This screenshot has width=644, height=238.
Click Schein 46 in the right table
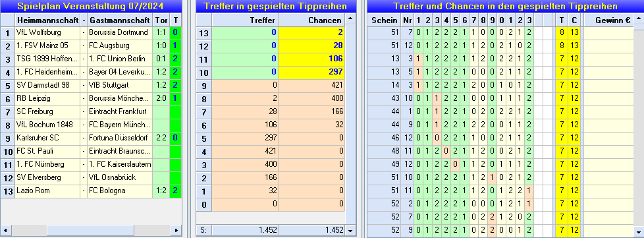[384, 138]
